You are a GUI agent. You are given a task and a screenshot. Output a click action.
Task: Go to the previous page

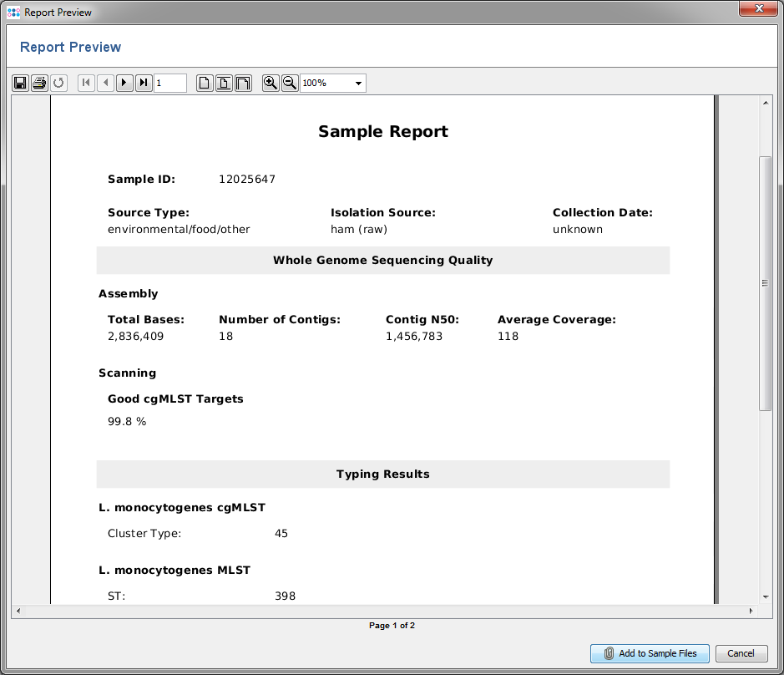(x=105, y=83)
